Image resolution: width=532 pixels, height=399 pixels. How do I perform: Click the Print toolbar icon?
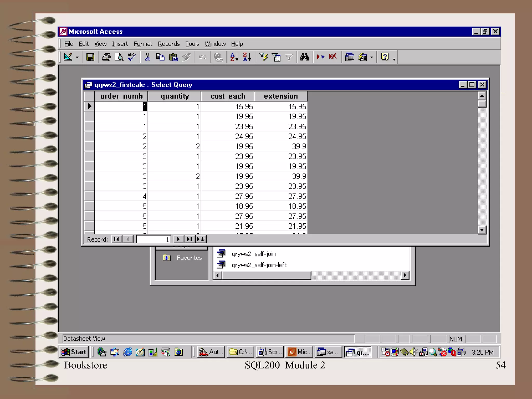tap(106, 57)
